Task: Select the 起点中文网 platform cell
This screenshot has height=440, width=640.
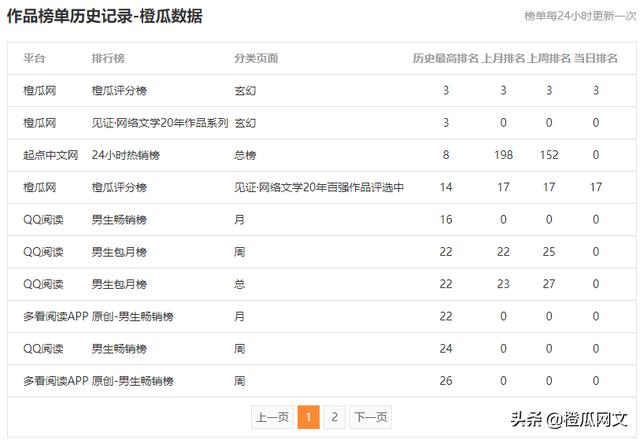Action: click(x=51, y=155)
